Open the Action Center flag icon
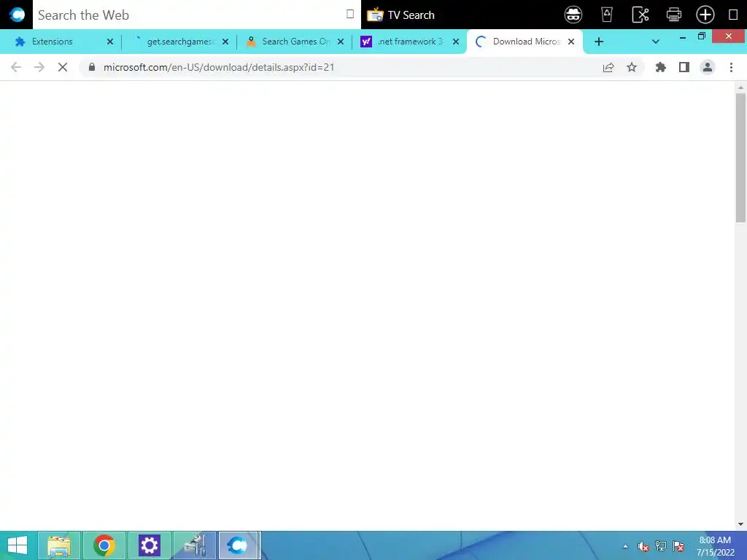Image resolution: width=747 pixels, height=560 pixels. (678, 546)
